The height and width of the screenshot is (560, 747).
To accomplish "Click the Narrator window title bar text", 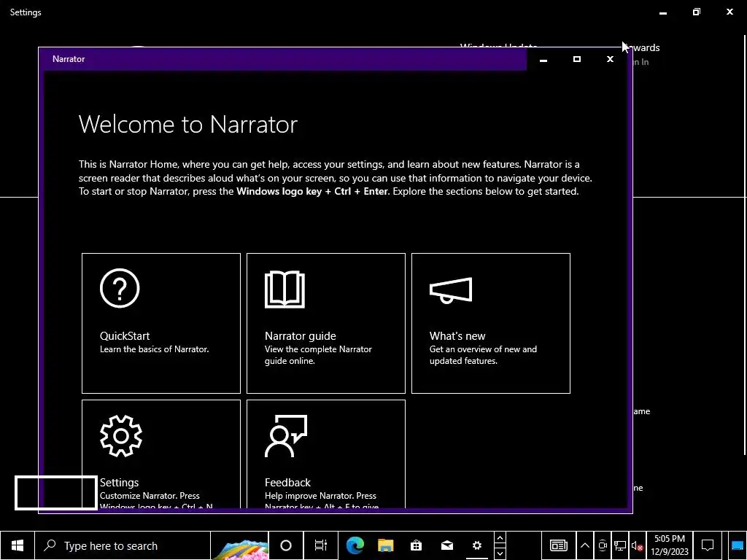I will (69, 59).
